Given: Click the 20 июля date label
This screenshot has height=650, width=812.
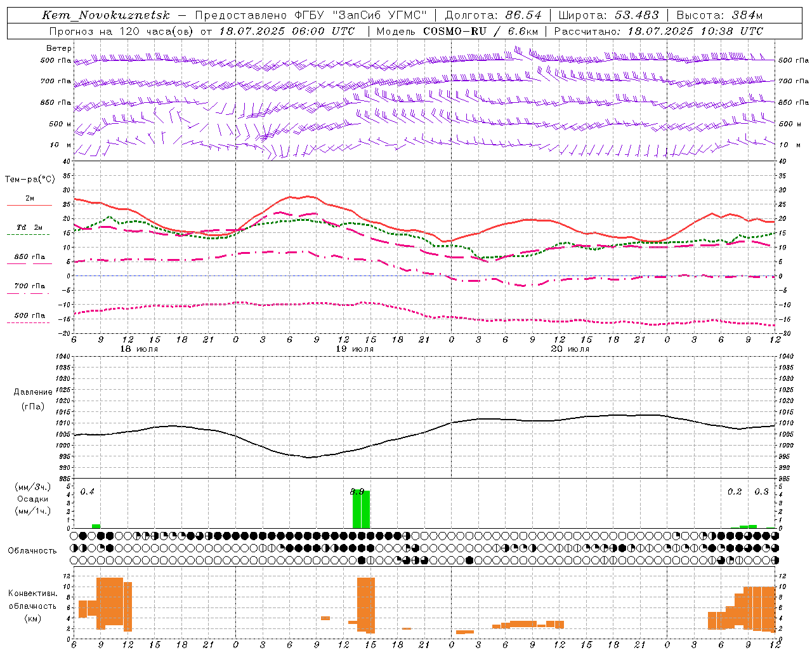Looking at the screenshot, I should tap(570, 349).
